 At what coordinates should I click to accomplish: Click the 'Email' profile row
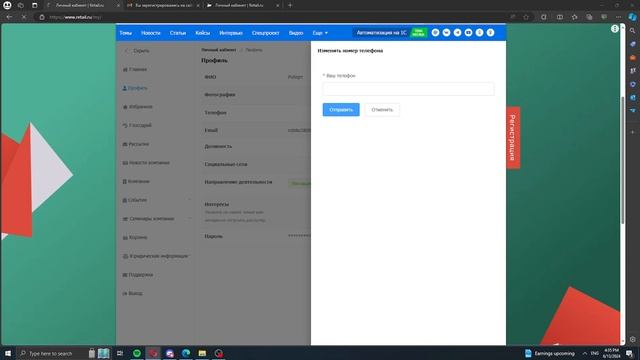tap(256, 130)
